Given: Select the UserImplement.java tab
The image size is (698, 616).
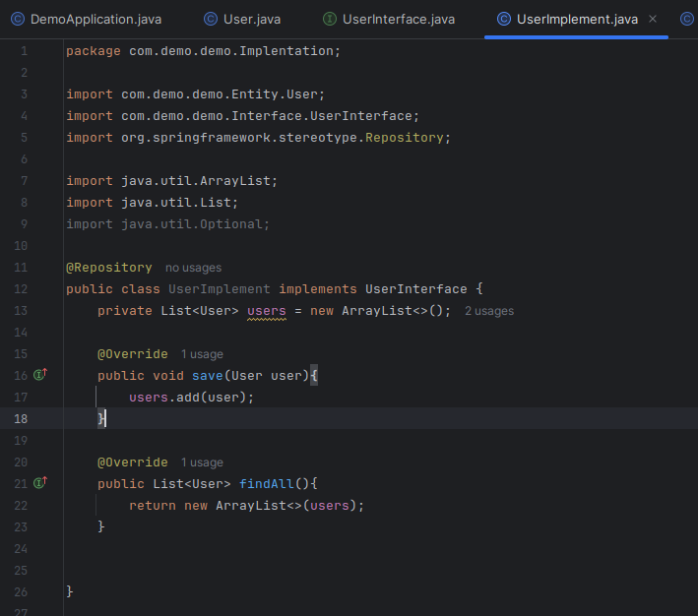Looking at the screenshot, I should [577, 19].
